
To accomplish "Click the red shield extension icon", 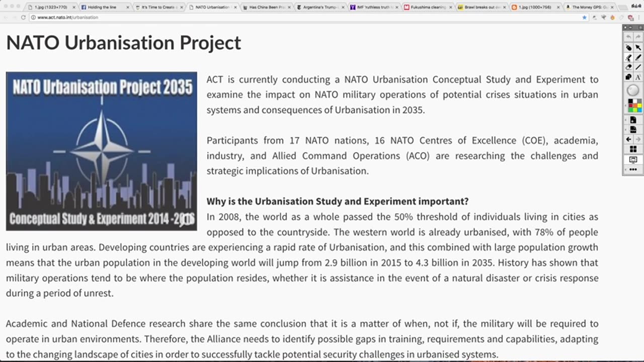I will [630, 17].
